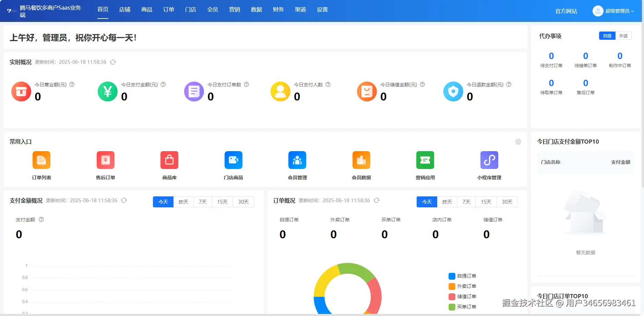Select 15天 in 支付金额概况

click(x=222, y=202)
